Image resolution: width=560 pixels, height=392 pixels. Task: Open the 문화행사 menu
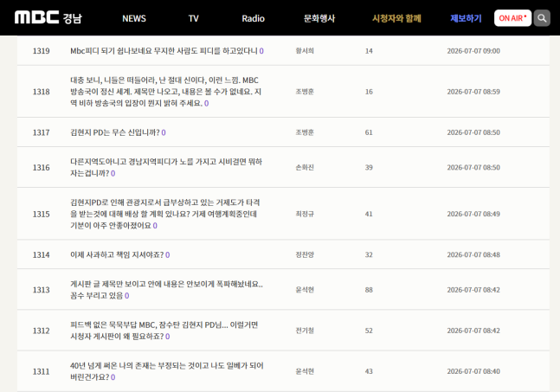319,18
